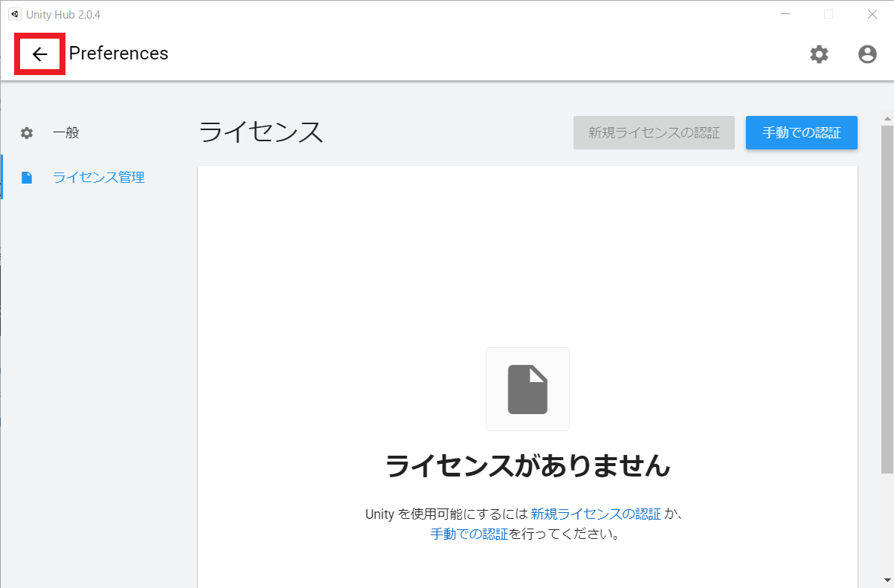Click the scrollbar down arrow
This screenshot has height=588, width=894.
point(887,580)
